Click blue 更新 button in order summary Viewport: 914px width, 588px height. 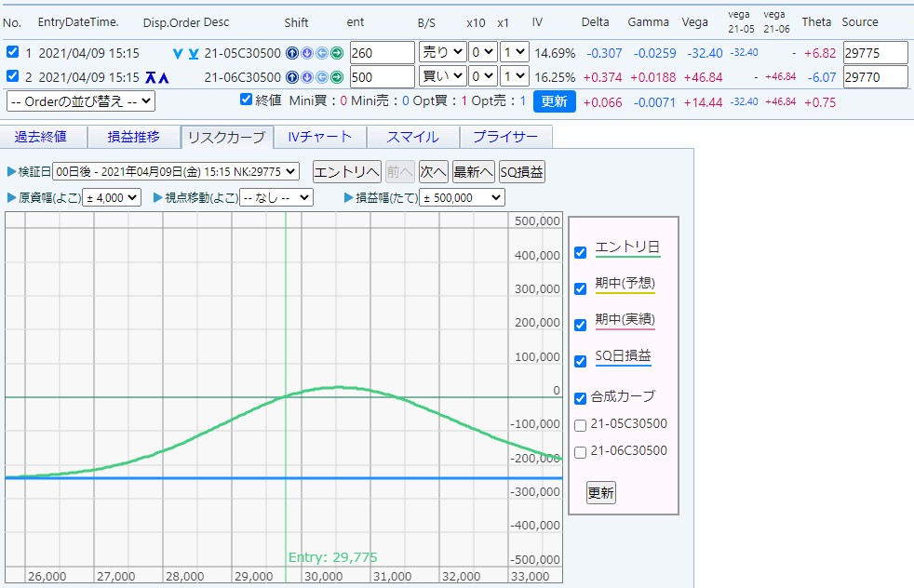555,101
